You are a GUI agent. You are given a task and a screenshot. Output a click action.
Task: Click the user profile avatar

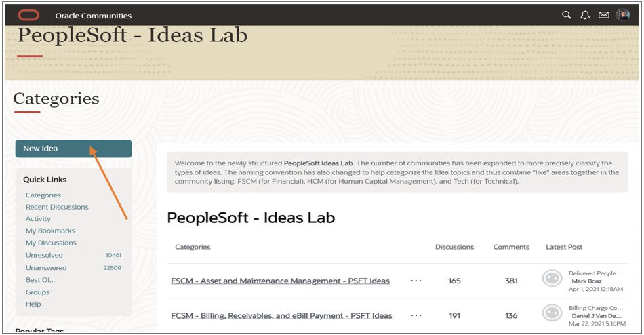pyautogui.click(x=623, y=15)
